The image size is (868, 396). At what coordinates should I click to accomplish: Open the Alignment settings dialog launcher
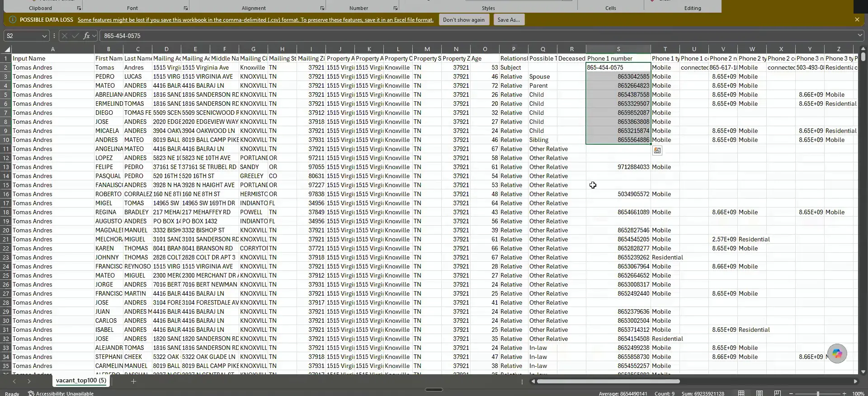tap(322, 8)
